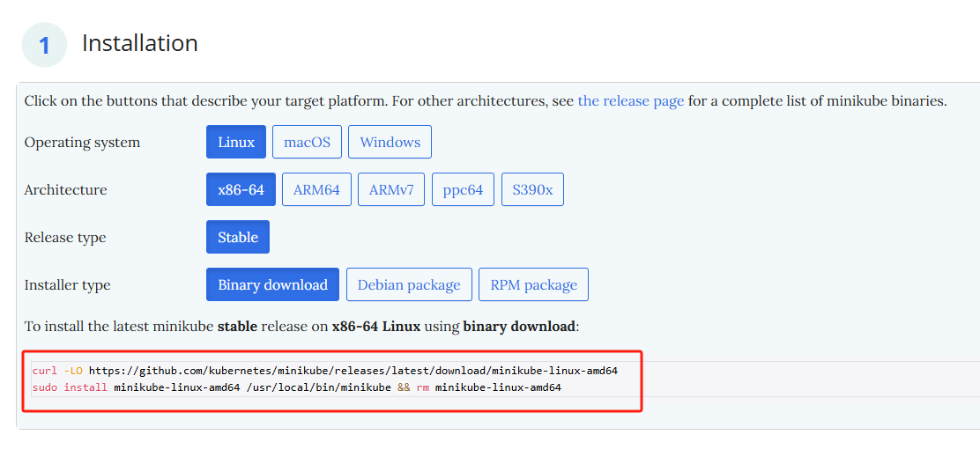Pick the ARMv7 architecture
The width and height of the screenshot is (980, 457).
pyautogui.click(x=391, y=190)
